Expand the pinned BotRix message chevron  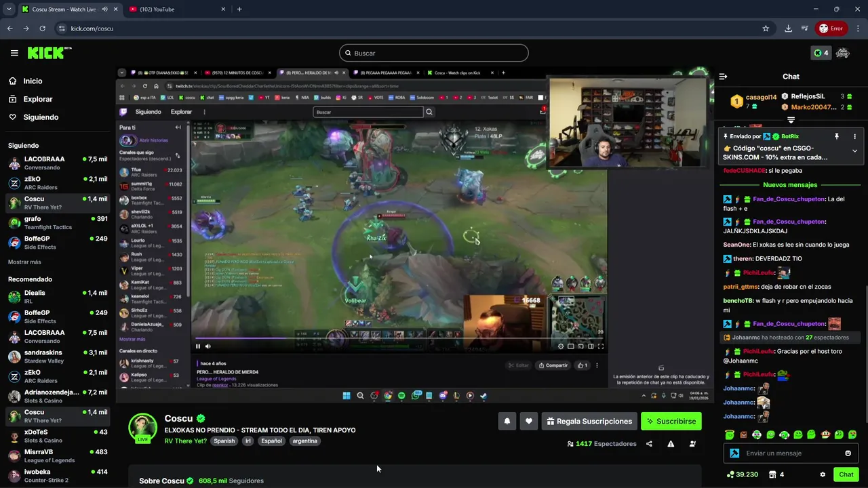point(854,150)
